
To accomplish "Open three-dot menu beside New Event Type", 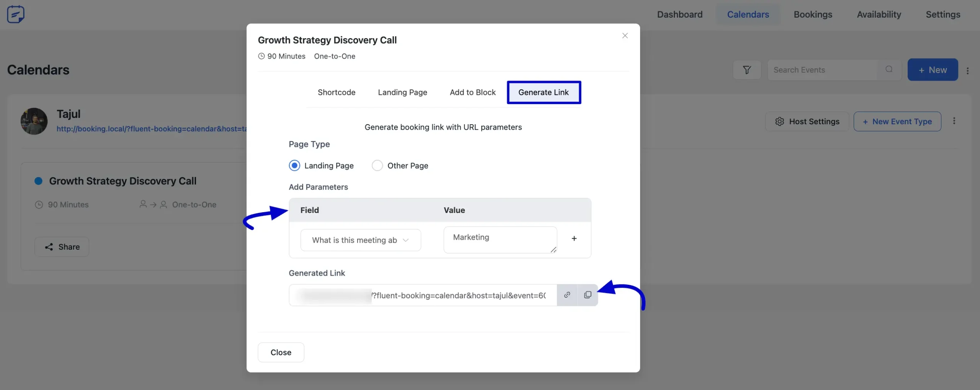I will click(x=954, y=121).
